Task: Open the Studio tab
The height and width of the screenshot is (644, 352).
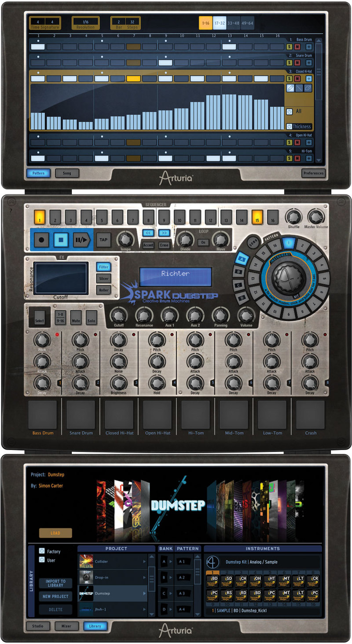Action: tap(38, 626)
